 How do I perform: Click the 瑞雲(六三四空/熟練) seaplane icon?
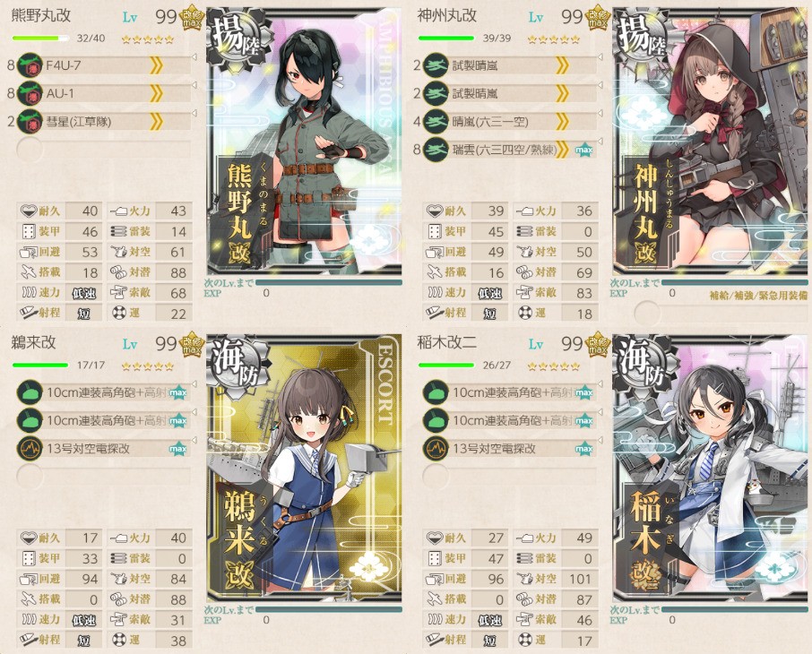tap(436, 150)
